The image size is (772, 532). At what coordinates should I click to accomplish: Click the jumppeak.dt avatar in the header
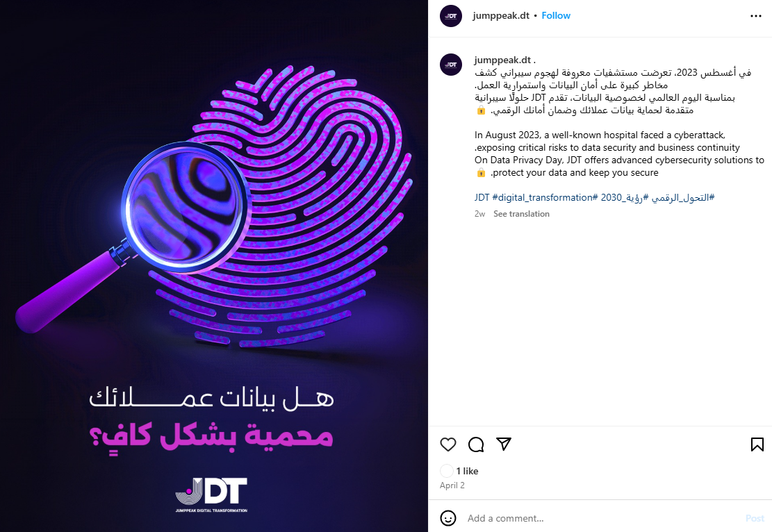[x=450, y=16]
